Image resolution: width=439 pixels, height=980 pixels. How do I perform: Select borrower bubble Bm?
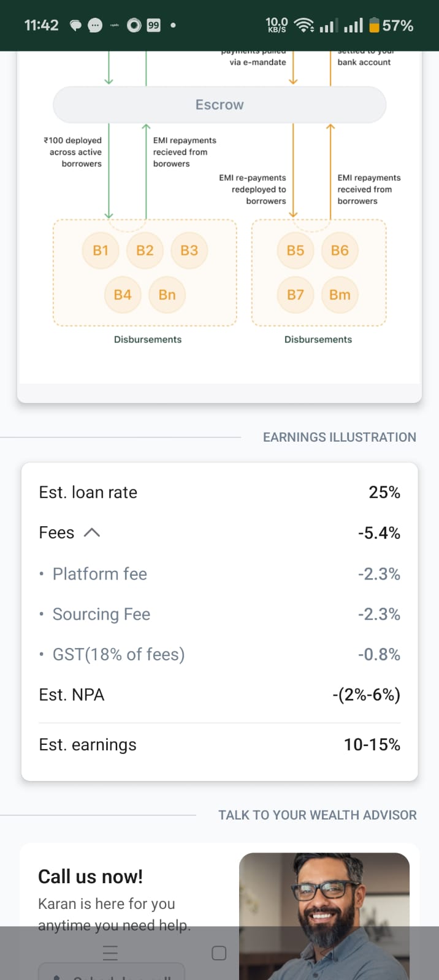point(340,295)
